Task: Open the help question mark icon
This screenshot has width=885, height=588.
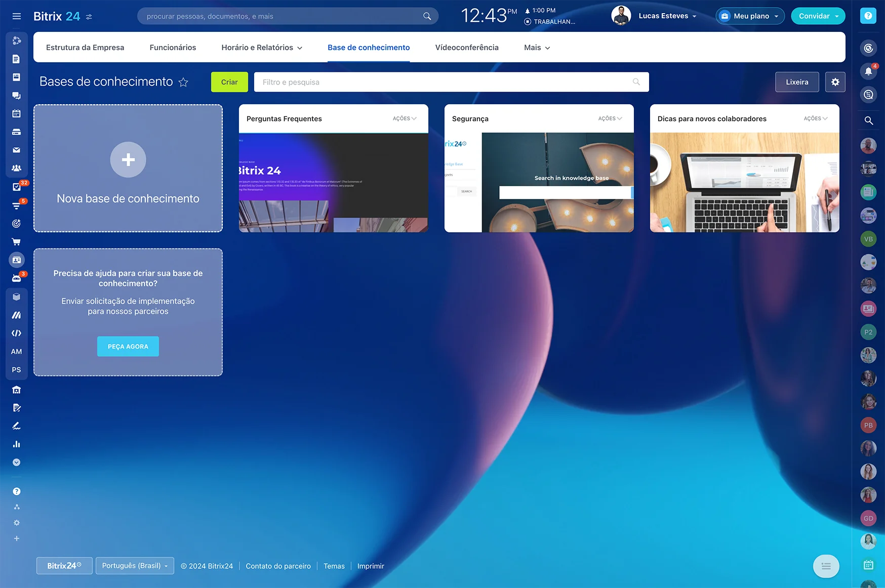Action: [868, 16]
